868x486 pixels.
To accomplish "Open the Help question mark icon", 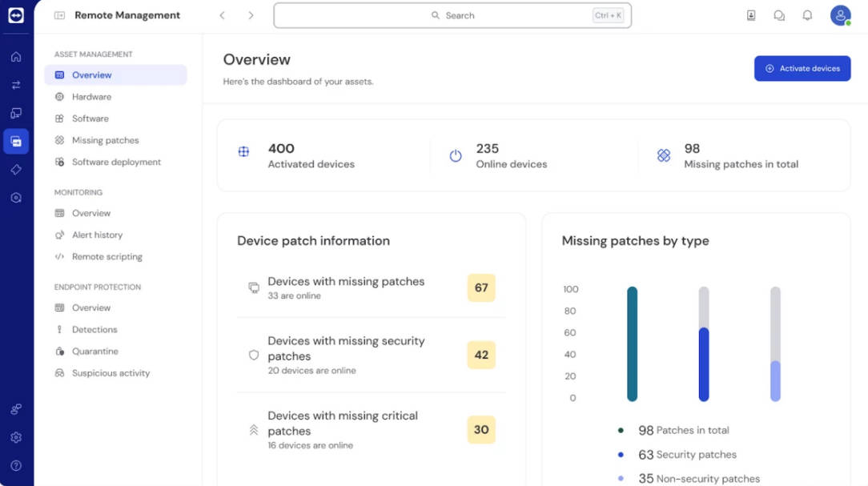I will [x=16, y=465].
